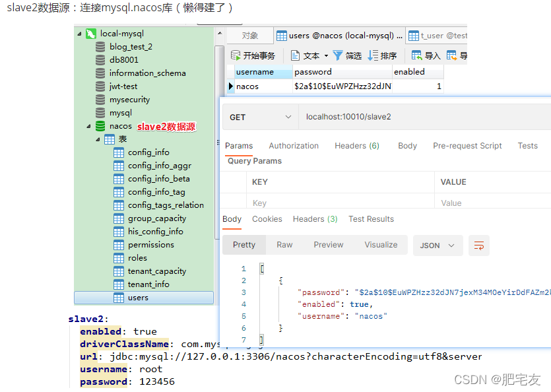Image resolution: width=551 pixels, height=392 pixels.
Task: Collapse the nacos database node
Action: point(88,126)
